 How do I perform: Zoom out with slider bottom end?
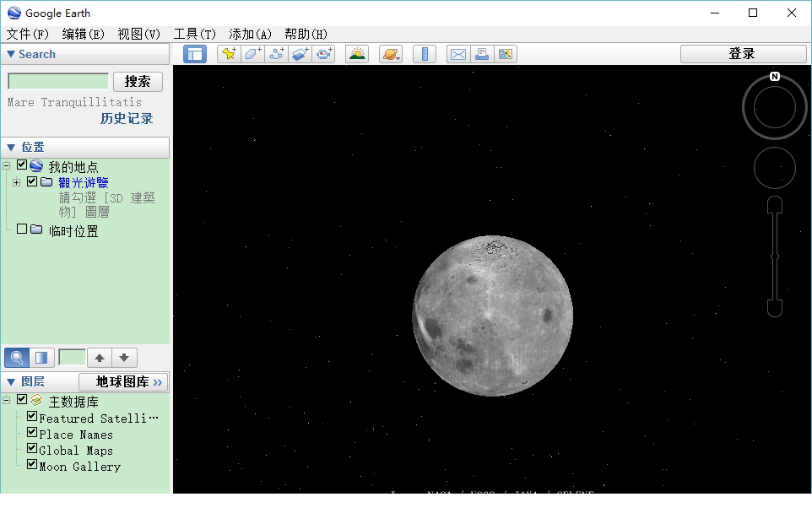tap(775, 309)
